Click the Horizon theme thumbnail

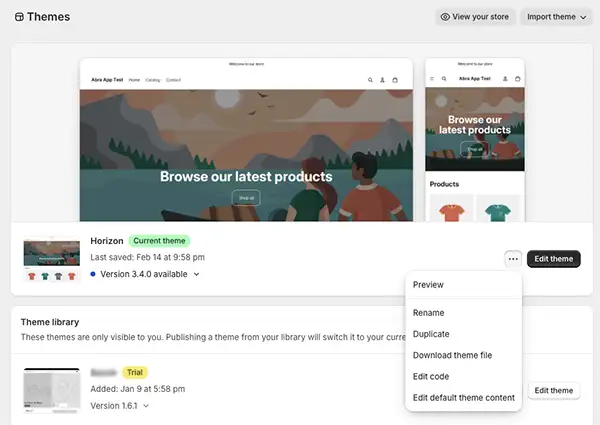(52, 259)
